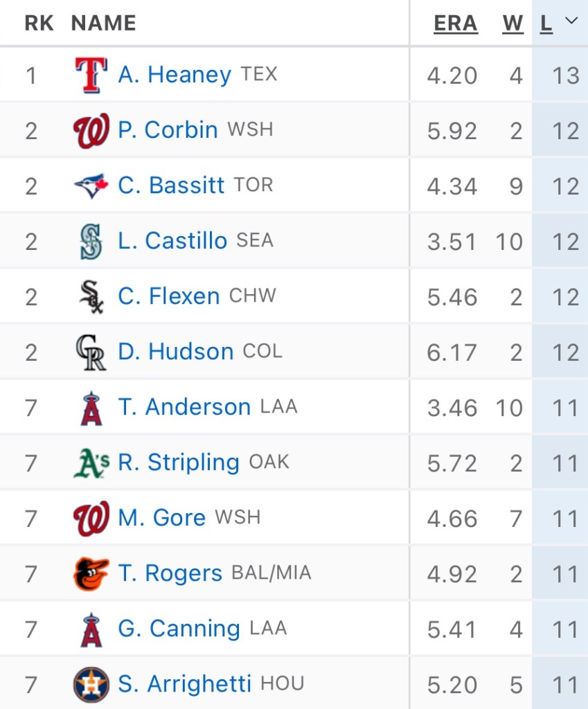Sort the table by ERA column

click(x=455, y=24)
